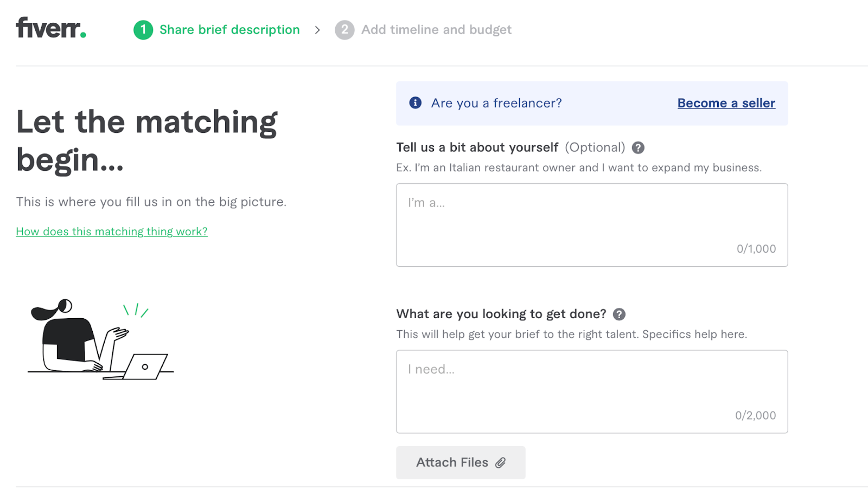Go to the 'Add timeline and budget' step
The height and width of the screenshot is (489, 868).
pos(436,30)
